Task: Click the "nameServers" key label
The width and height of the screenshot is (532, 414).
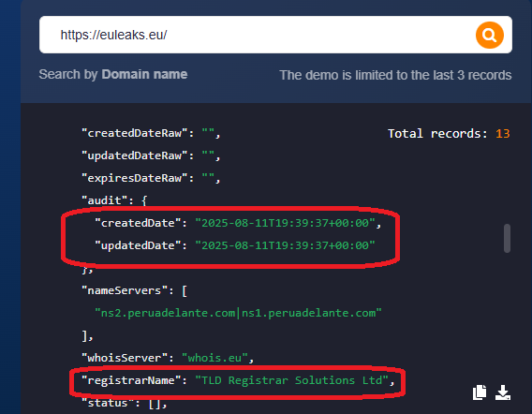Action: tap(125, 290)
